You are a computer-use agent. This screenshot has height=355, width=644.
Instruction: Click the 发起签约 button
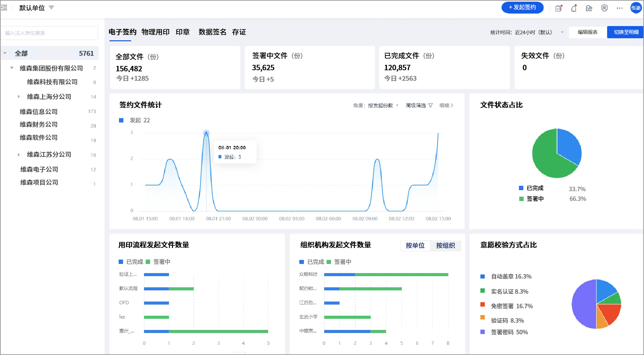(522, 7)
